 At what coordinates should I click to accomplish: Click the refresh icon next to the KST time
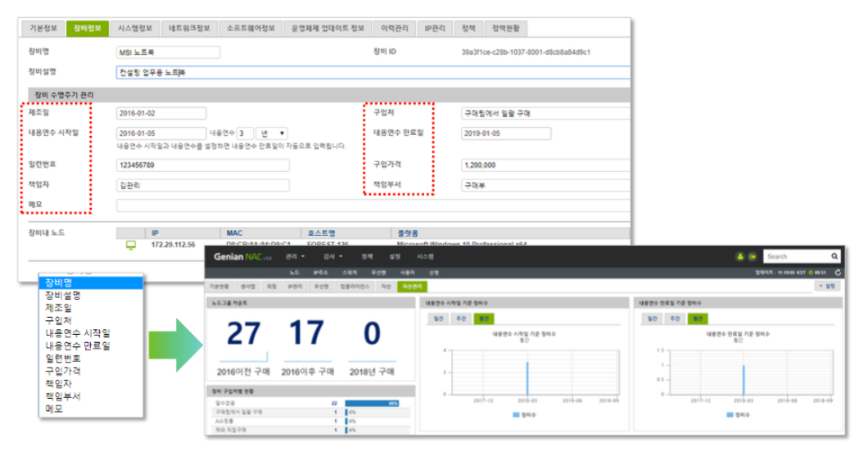click(x=838, y=273)
